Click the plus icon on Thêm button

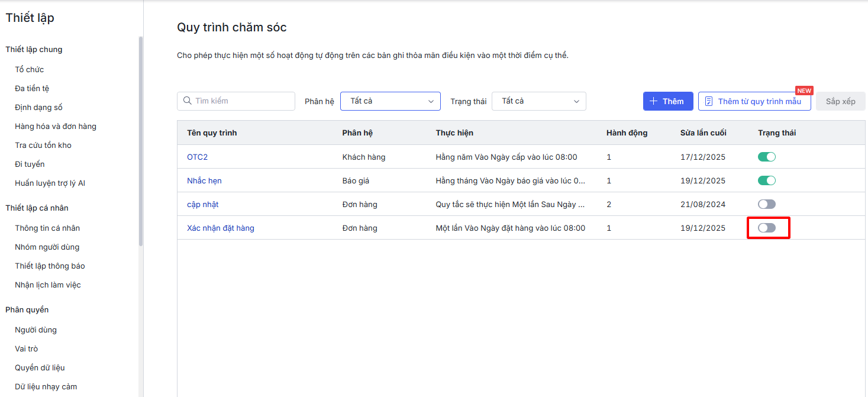point(654,101)
